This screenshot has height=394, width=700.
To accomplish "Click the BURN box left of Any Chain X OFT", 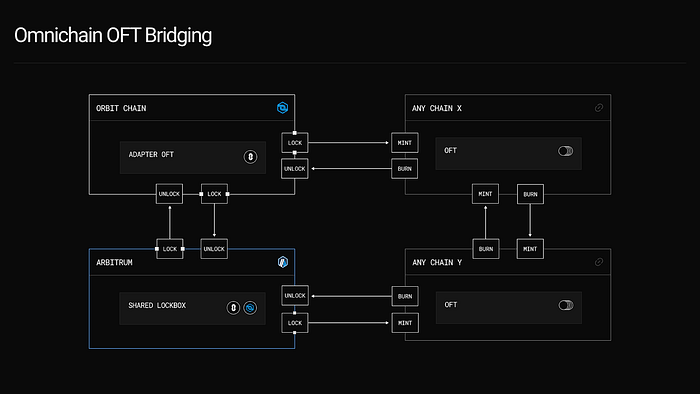I will [x=405, y=169].
